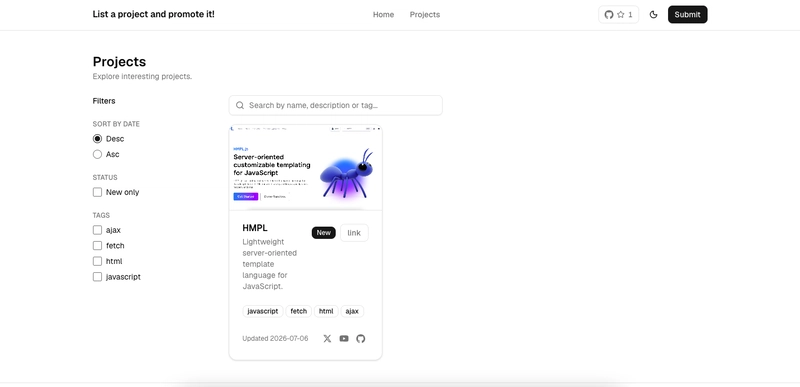Viewport: 800px width, 387px height.
Task: Open the Projects nav item
Action: 424,15
